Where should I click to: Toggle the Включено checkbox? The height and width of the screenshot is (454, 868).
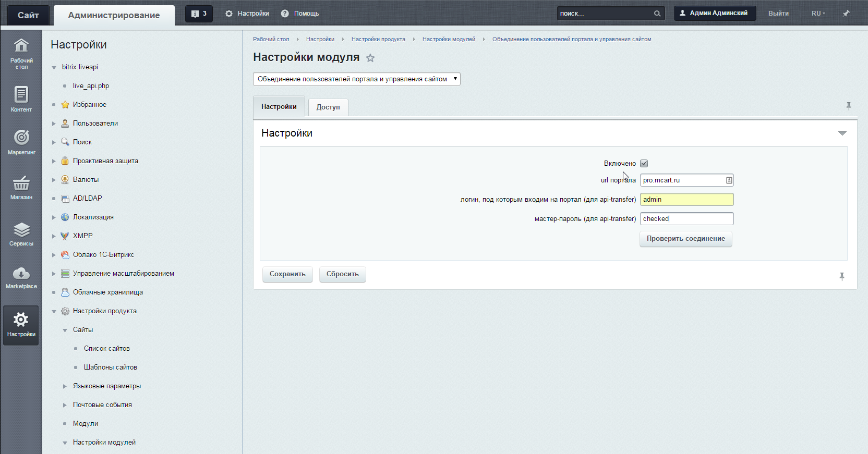tap(644, 163)
